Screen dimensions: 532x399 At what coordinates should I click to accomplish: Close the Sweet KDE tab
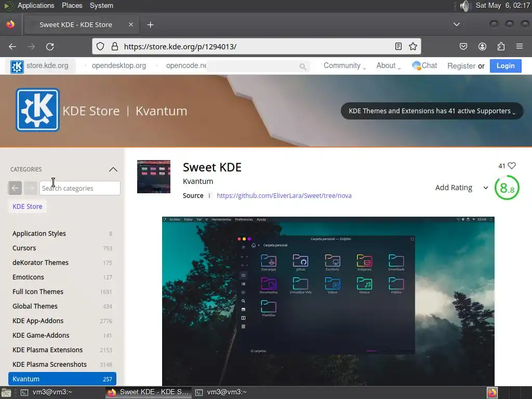[131, 24]
